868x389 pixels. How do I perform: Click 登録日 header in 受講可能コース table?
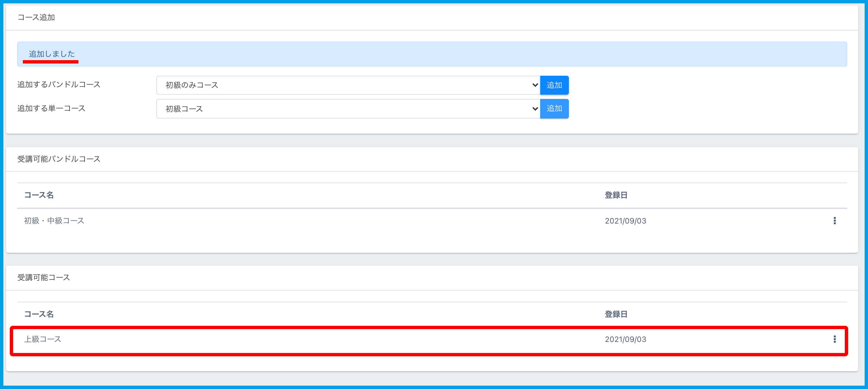[x=616, y=314]
